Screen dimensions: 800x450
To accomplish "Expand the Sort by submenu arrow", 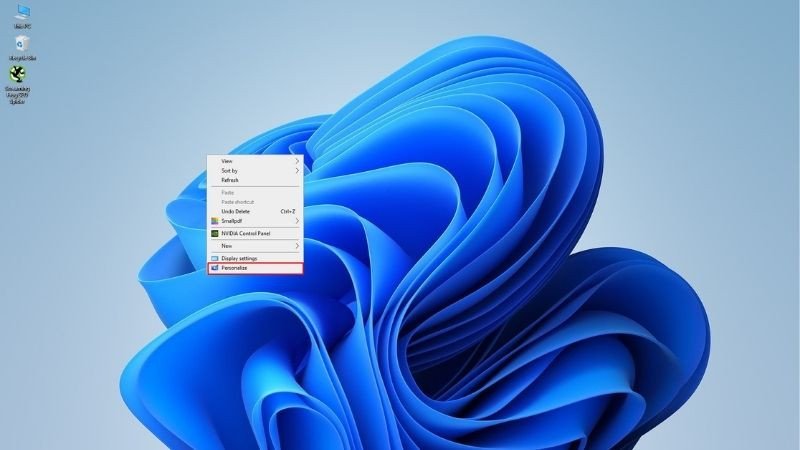I will point(296,171).
